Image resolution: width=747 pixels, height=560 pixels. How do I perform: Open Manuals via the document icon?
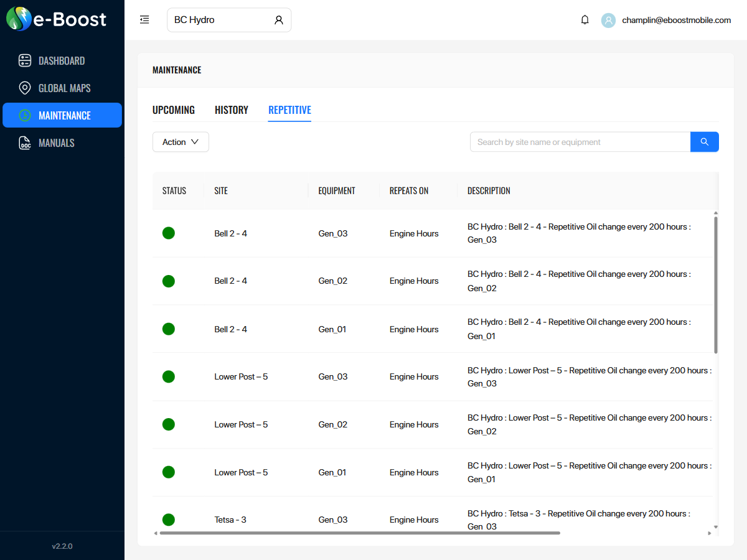25,142
